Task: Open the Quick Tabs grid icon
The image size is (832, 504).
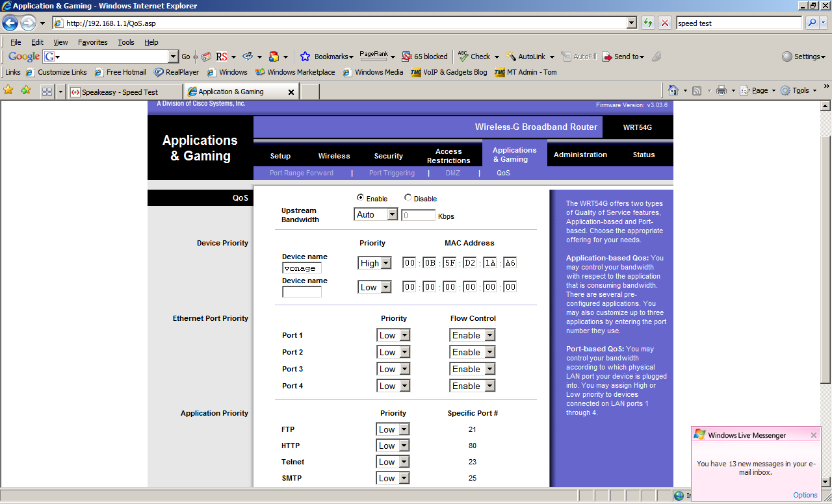Action: coord(47,92)
